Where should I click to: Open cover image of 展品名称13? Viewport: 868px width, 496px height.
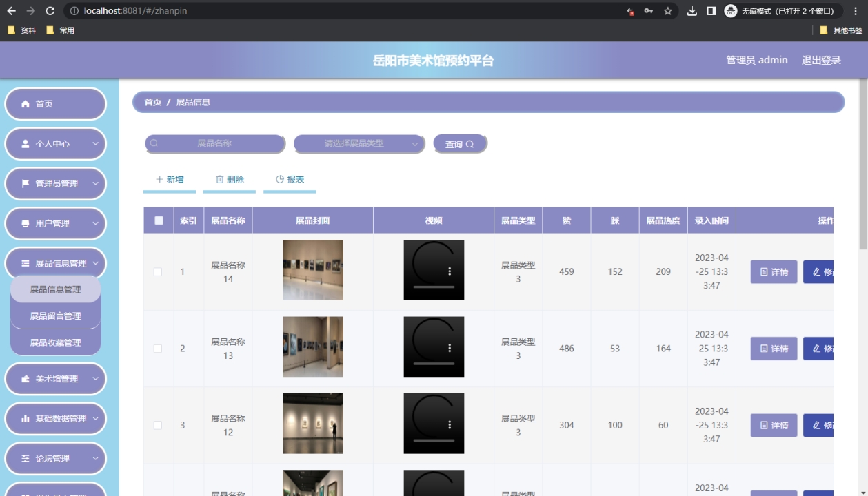click(x=313, y=347)
